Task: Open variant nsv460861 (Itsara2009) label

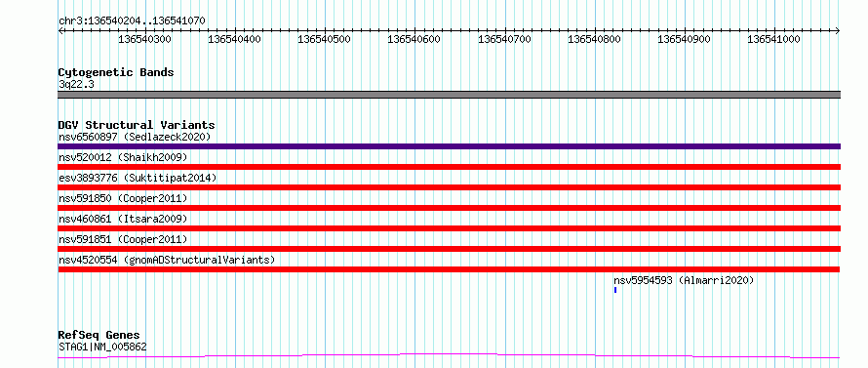Action: [x=123, y=219]
